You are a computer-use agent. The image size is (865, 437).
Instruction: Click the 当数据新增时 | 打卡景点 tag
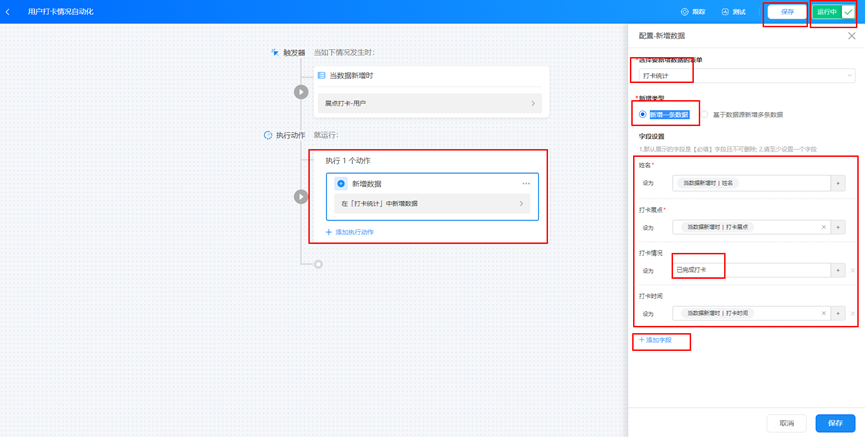tap(717, 227)
